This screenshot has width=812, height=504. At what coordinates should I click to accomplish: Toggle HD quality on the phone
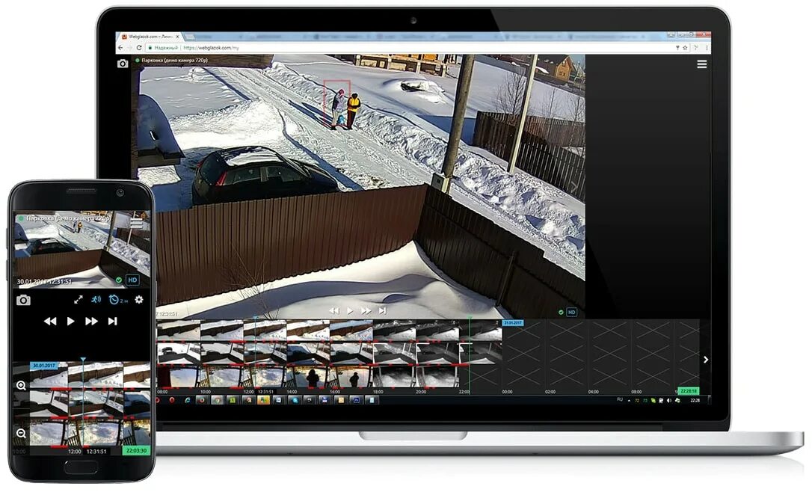click(x=132, y=280)
